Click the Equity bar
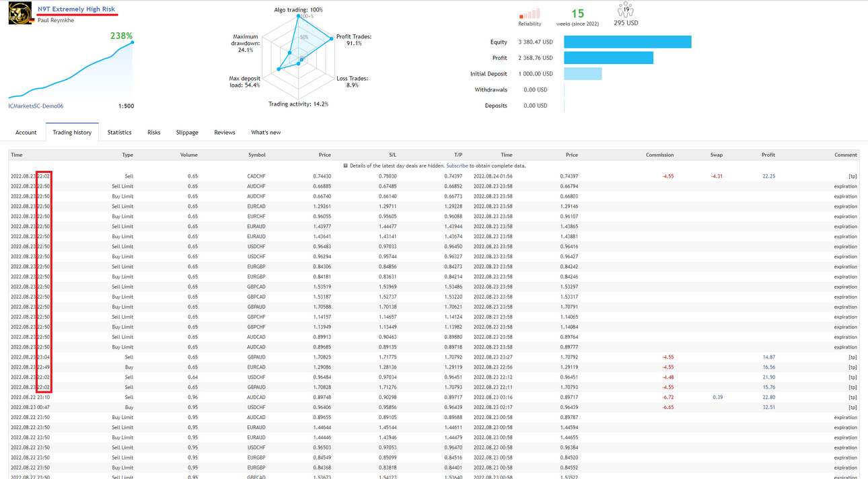Image resolution: width=868 pixels, height=479 pixels. tap(628, 42)
